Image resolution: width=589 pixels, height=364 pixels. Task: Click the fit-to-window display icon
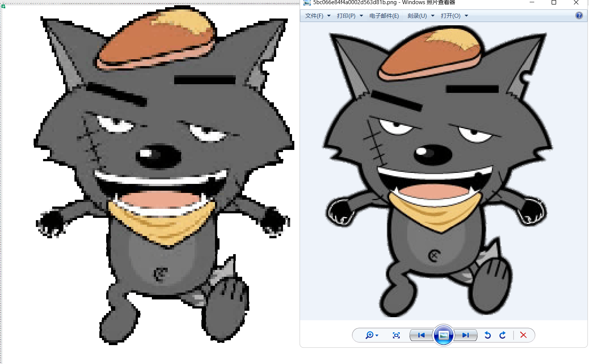(396, 335)
